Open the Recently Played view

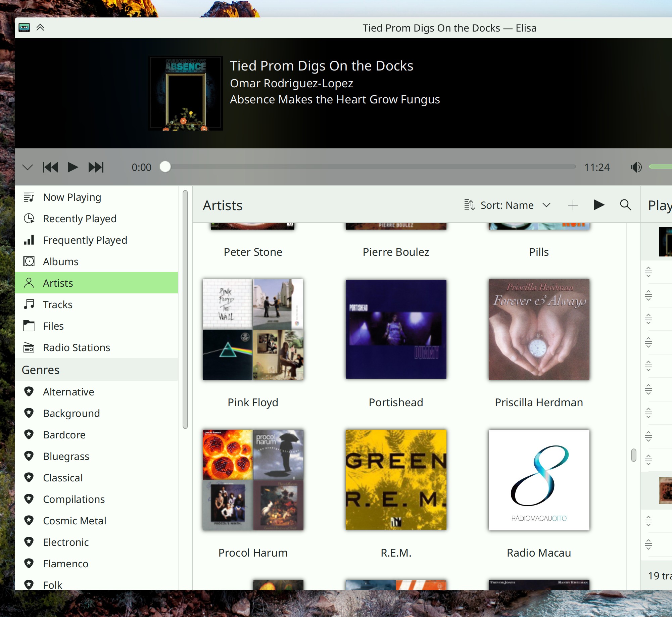point(80,219)
